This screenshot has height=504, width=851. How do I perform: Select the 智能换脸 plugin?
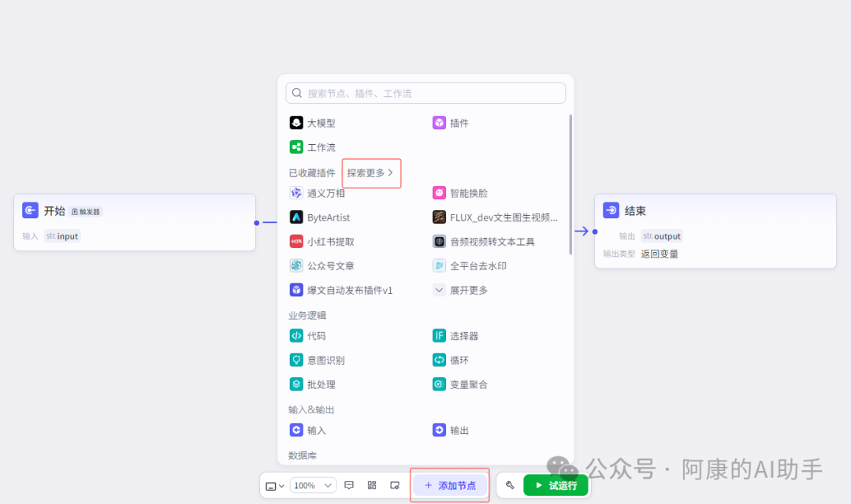click(x=459, y=193)
